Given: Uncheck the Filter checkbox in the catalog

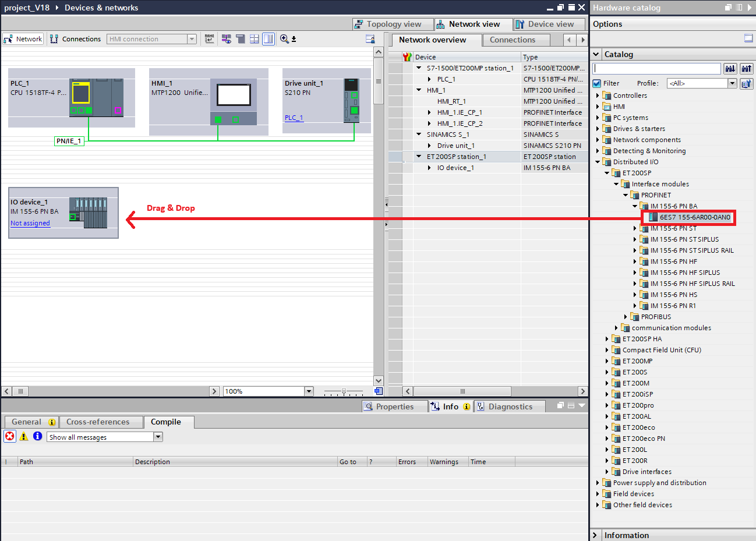Looking at the screenshot, I should 597,83.
